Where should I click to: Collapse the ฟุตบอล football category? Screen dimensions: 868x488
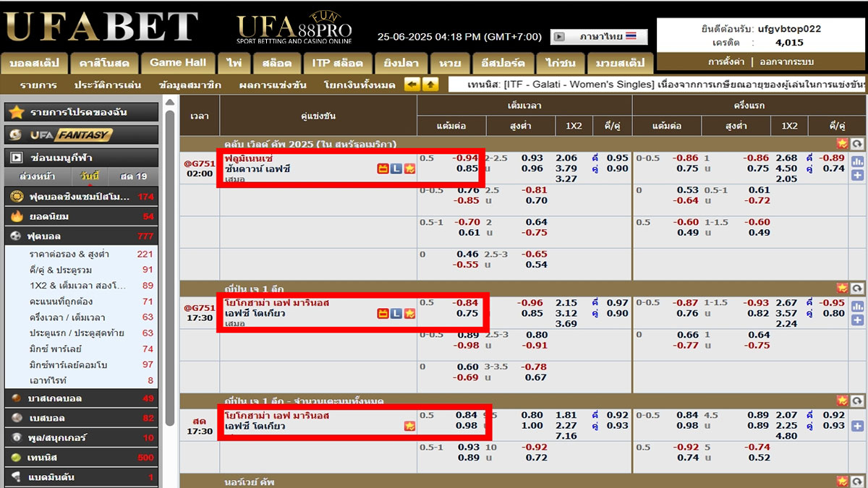81,236
